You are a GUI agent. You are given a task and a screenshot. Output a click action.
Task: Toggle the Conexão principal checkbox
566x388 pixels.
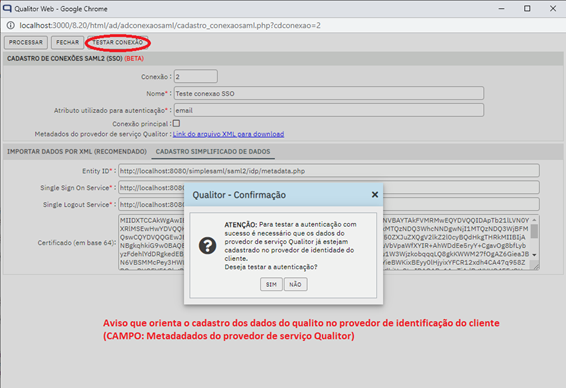tap(176, 123)
